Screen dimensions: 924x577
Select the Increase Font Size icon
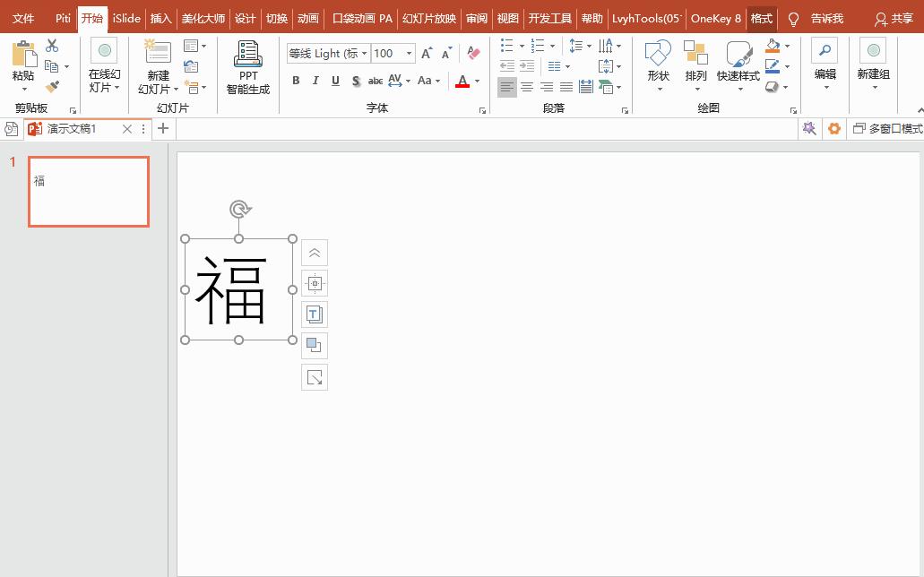coord(427,54)
